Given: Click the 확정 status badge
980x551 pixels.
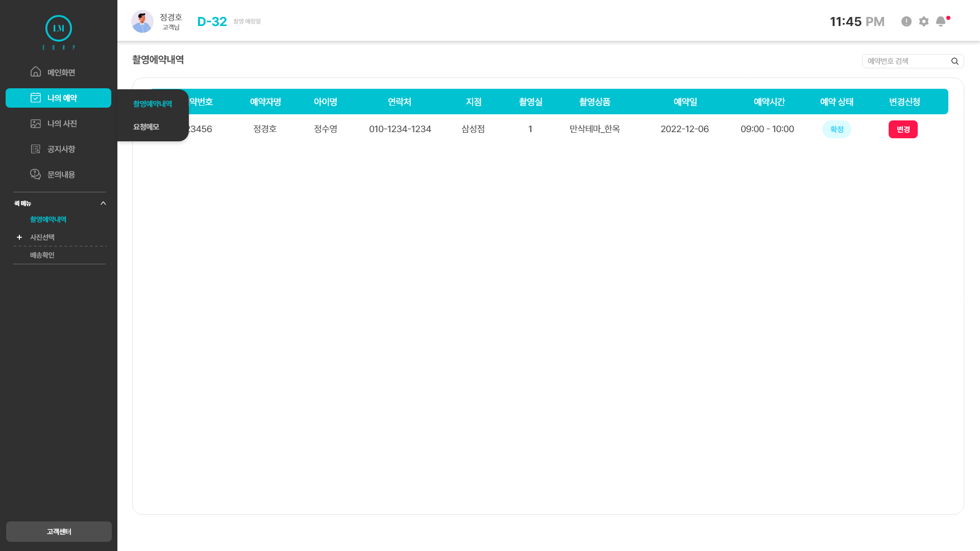Looking at the screenshot, I should [837, 129].
